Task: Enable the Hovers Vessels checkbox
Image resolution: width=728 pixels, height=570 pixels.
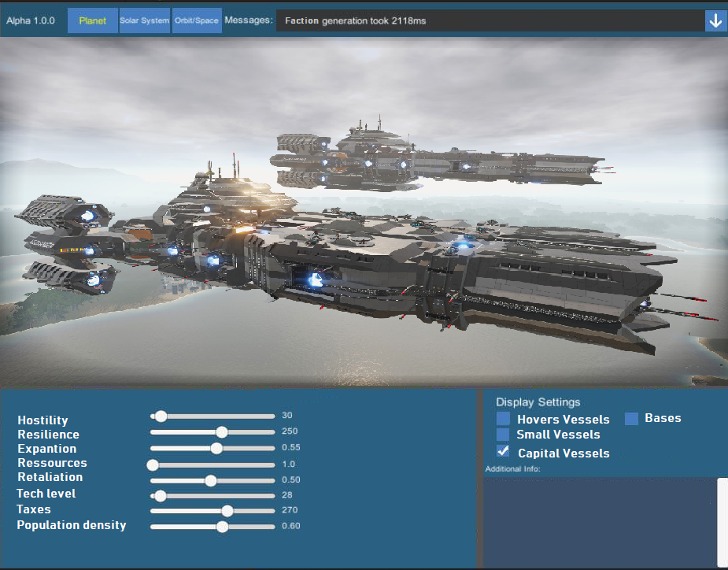Action: coord(503,419)
